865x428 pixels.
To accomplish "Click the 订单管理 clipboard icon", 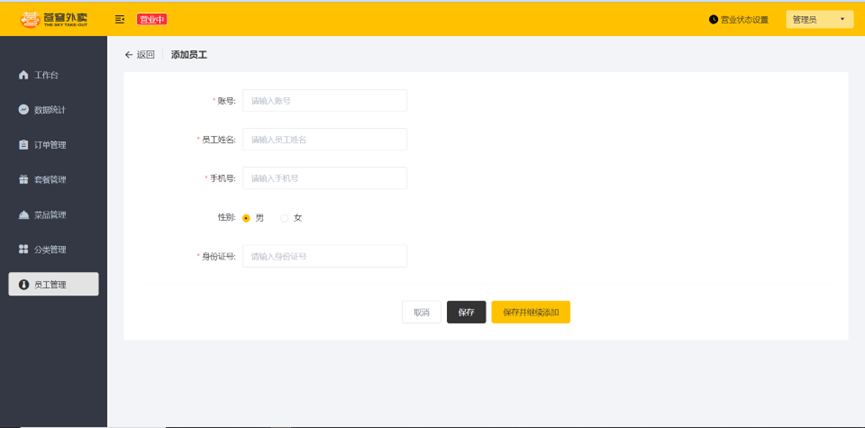I will (x=23, y=145).
